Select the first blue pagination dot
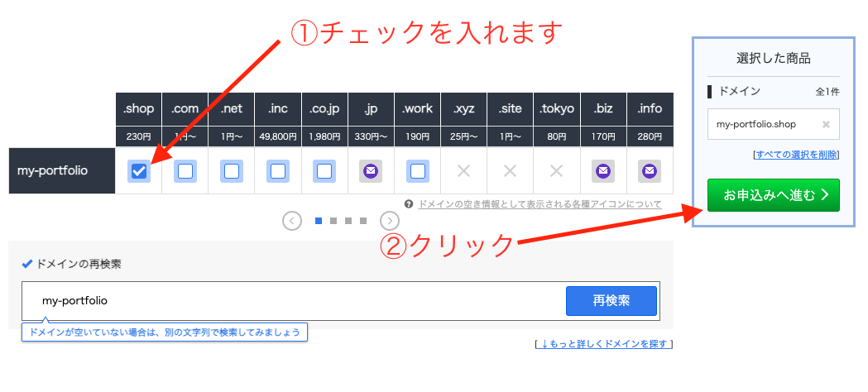 319,221
